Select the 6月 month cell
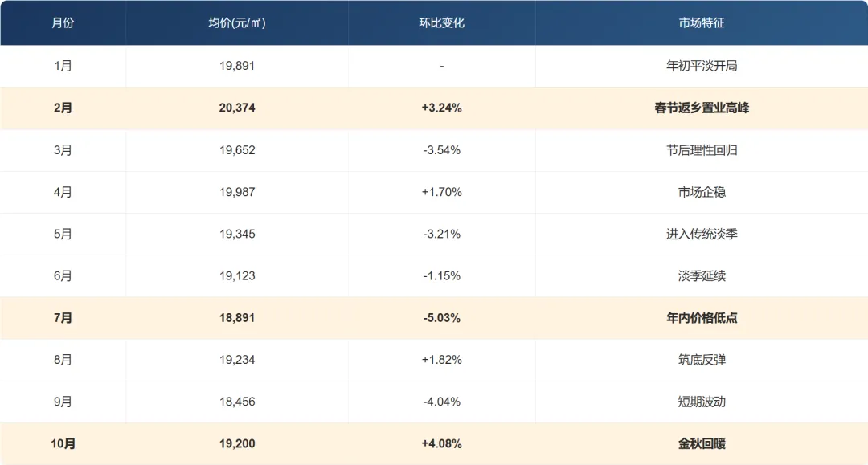Image resolution: width=868 pixels, height=465 pixels. tap(63, 276)
